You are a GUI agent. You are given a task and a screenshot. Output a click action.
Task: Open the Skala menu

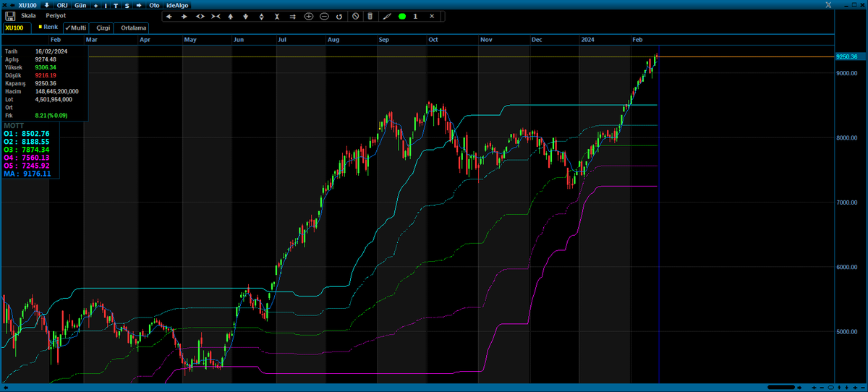tap(29, 15)
